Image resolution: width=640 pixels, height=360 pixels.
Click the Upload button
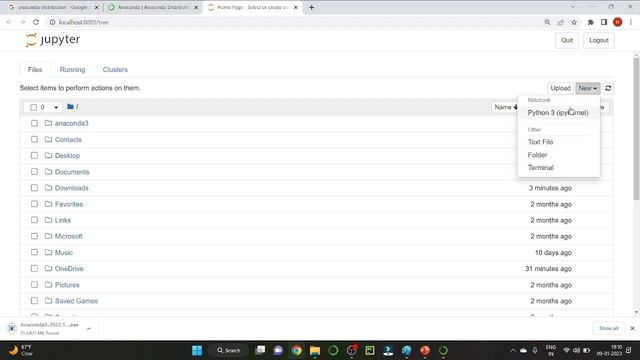pos(560,88)
